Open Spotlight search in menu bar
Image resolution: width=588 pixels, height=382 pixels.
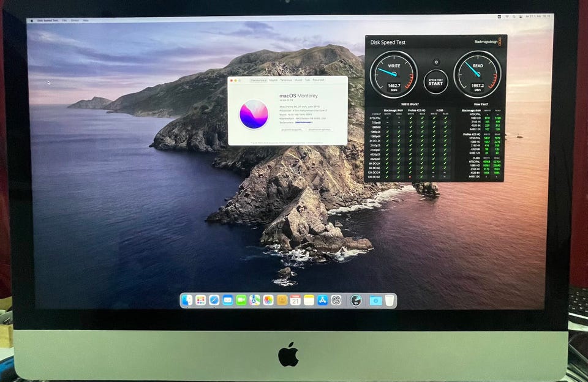[514, 17]
